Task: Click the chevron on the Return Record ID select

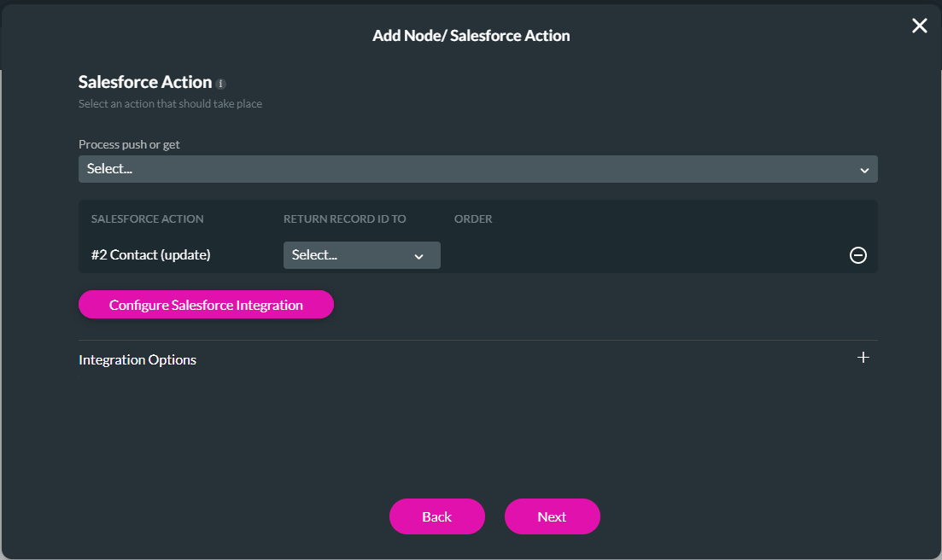Action: coord(418,254)
